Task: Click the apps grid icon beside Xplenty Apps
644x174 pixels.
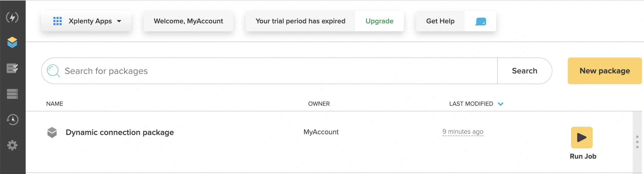Action: tap(58, 21)
